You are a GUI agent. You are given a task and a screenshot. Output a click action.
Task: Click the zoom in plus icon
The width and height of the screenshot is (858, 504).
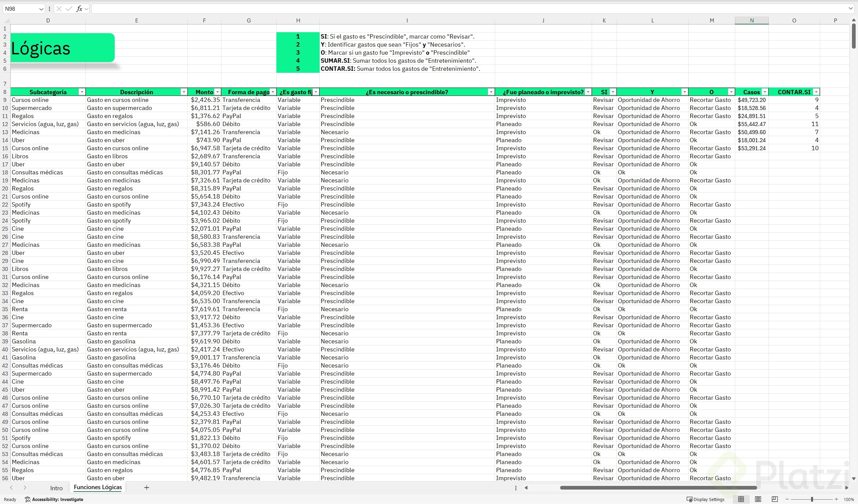pyautogui.click(x=836, y=499)
